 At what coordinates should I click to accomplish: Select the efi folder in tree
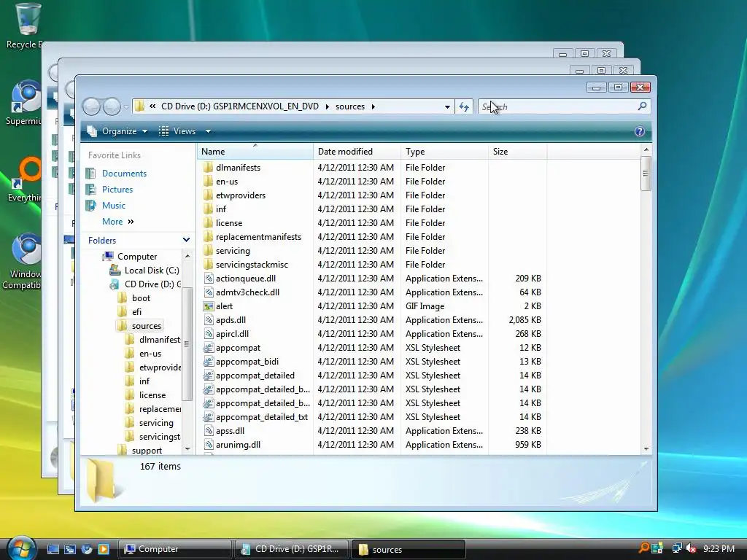coord(136,312)
